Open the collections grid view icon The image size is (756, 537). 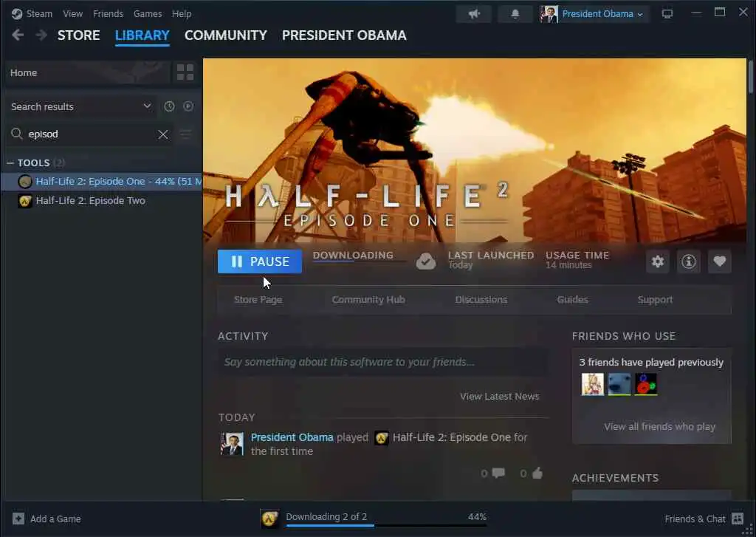(185, 73)
